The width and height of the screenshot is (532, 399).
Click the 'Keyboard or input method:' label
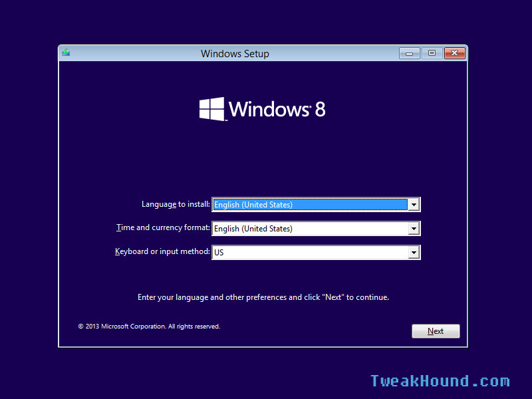(162, 251)
